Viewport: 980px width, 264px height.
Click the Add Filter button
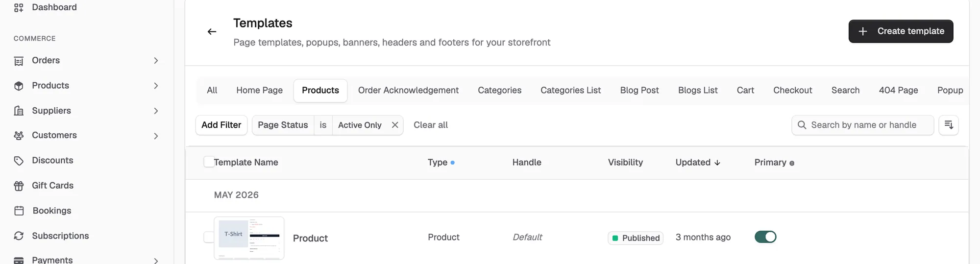tap(221, 125)
